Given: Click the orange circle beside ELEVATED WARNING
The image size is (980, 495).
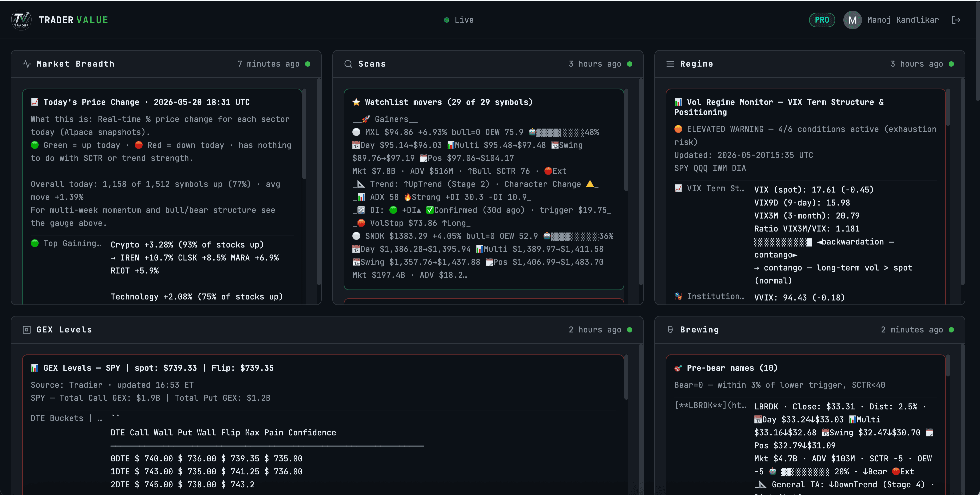Looking at the screenshot, I should [x=678, y=129].
